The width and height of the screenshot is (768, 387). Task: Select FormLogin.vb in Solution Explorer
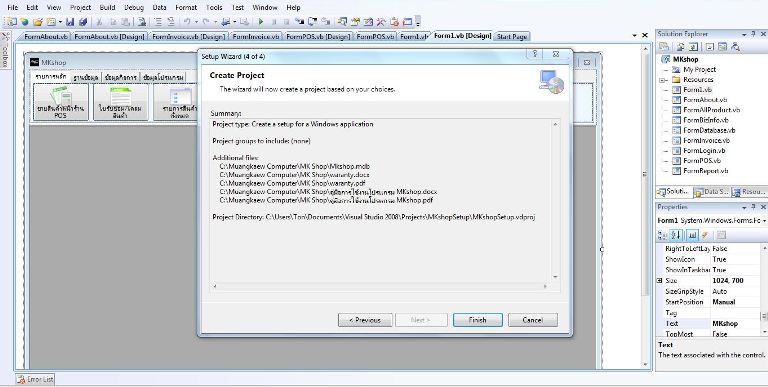tap(704, 151)
